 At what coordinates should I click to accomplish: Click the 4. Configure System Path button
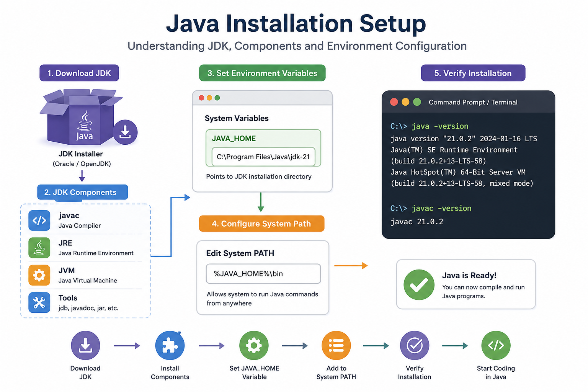261,224
